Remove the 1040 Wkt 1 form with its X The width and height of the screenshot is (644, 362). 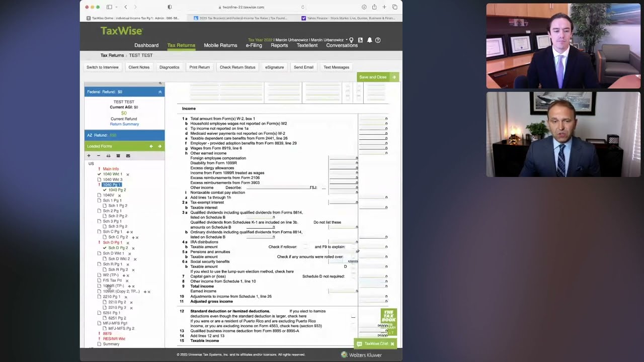pyautogui.click(x=128, y=174)
